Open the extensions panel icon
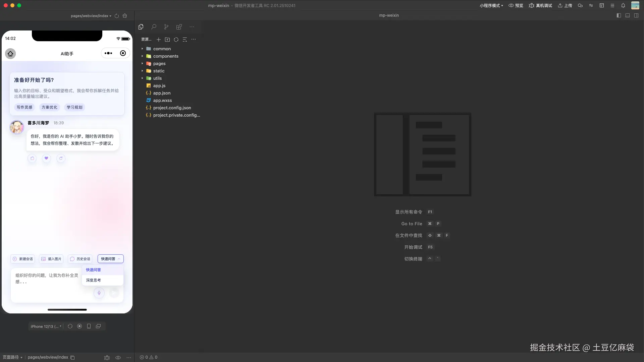Image resolution: width=644 pixels, height=362 pixels. (179, 27)
